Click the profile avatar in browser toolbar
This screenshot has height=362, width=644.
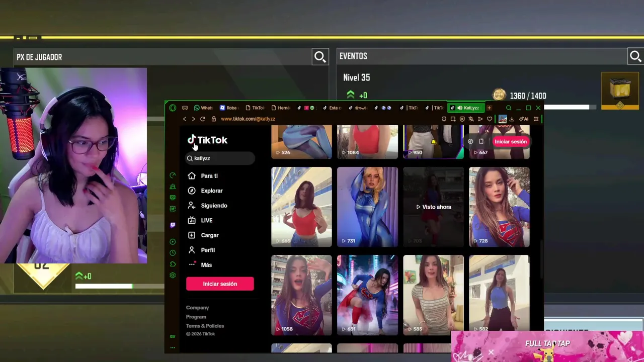tap(503, 119)
